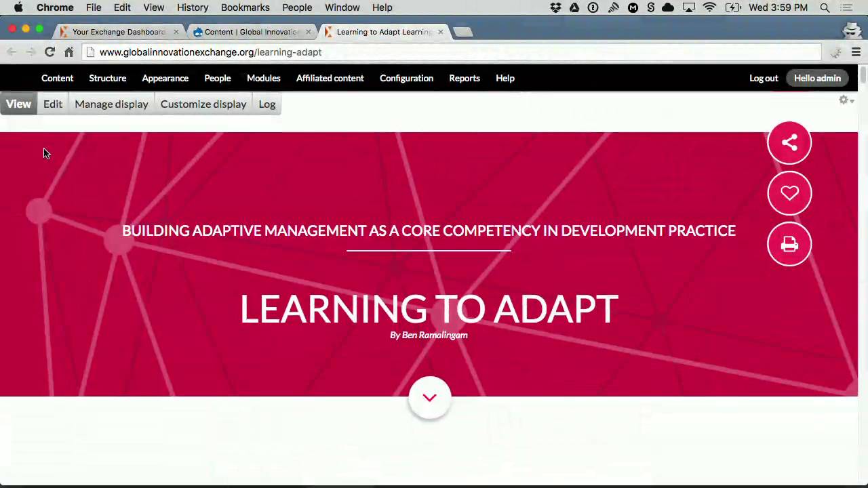868x488 pixels.
Task: Click the S-shaped menu bar icon
Action: 651,7
